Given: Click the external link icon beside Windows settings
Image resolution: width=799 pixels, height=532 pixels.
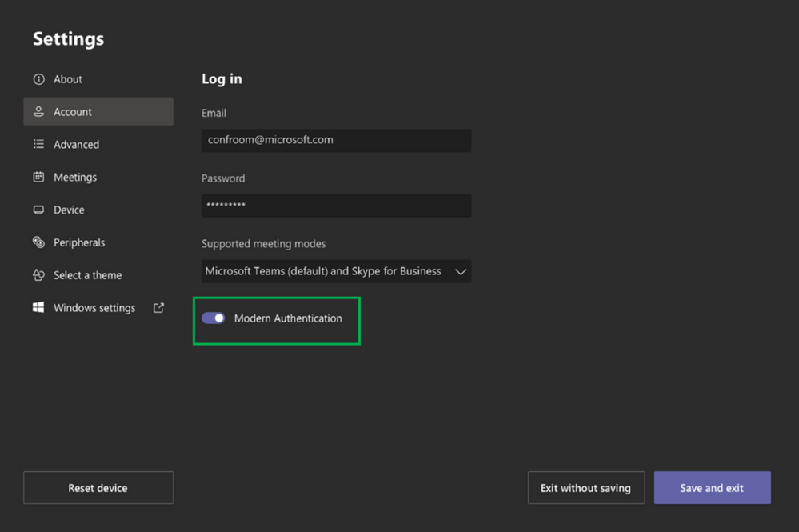Looking at the screenshot, I should (158, 308).
